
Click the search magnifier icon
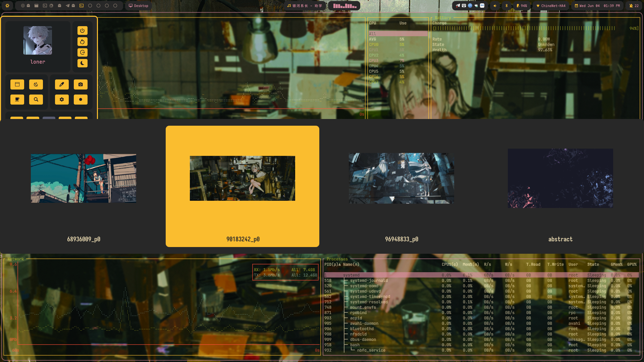(x=36, y=100)
